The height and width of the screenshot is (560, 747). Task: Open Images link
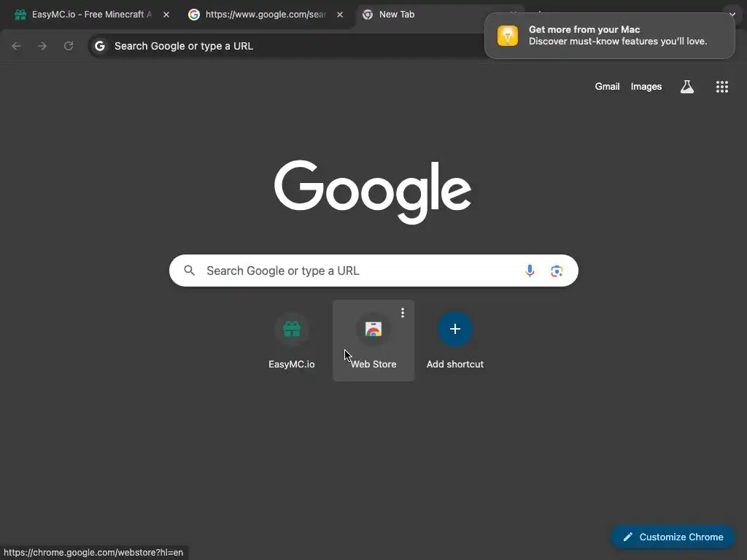pos(646,87)
